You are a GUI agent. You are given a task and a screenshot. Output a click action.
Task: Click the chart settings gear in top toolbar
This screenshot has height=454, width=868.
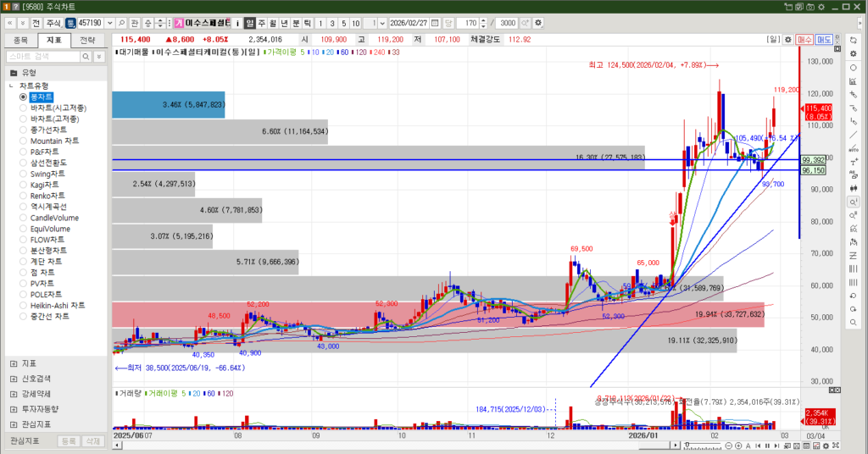point(539,22)
